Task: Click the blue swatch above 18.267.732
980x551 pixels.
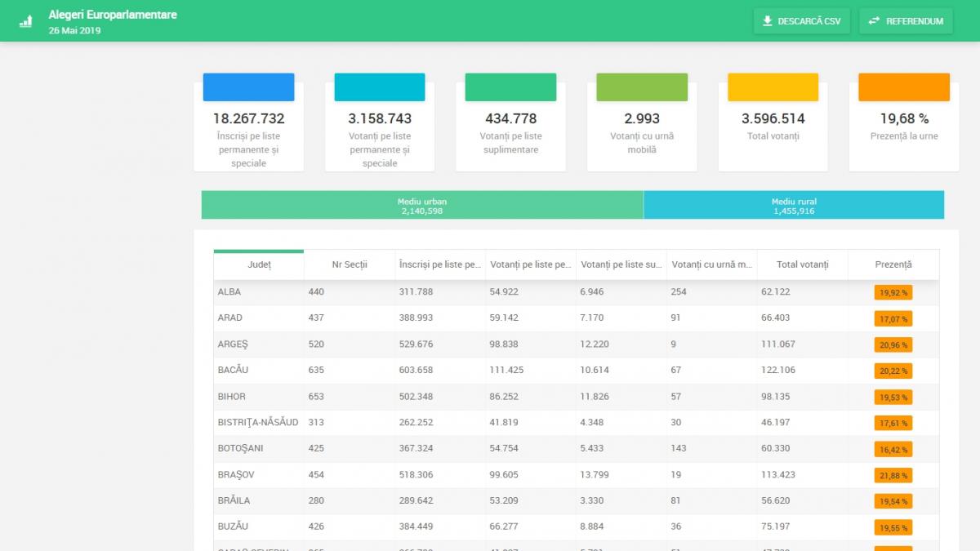Action: [x=248, y=87]
